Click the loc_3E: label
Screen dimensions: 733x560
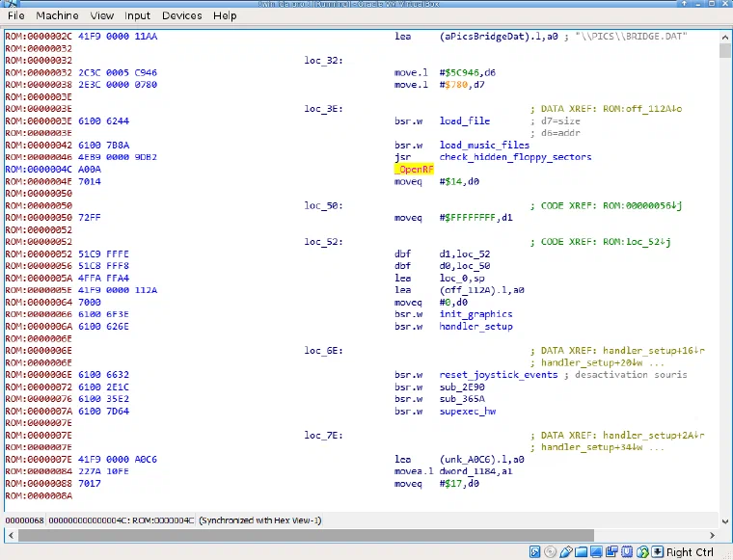click(x=323, y=109)
